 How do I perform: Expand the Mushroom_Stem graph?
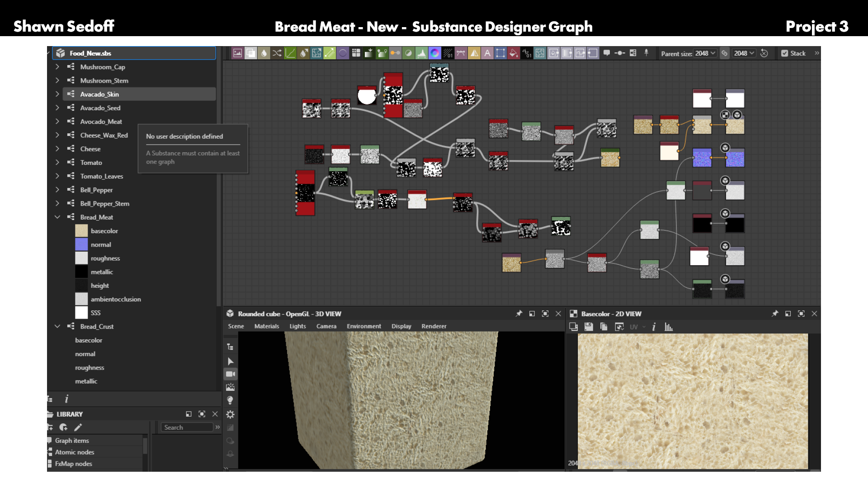point(57,80)
